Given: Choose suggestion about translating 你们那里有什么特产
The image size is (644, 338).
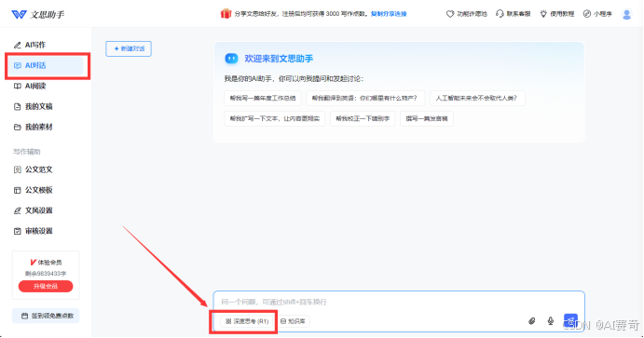Looking at the screenshot, I should pos(365,99).
